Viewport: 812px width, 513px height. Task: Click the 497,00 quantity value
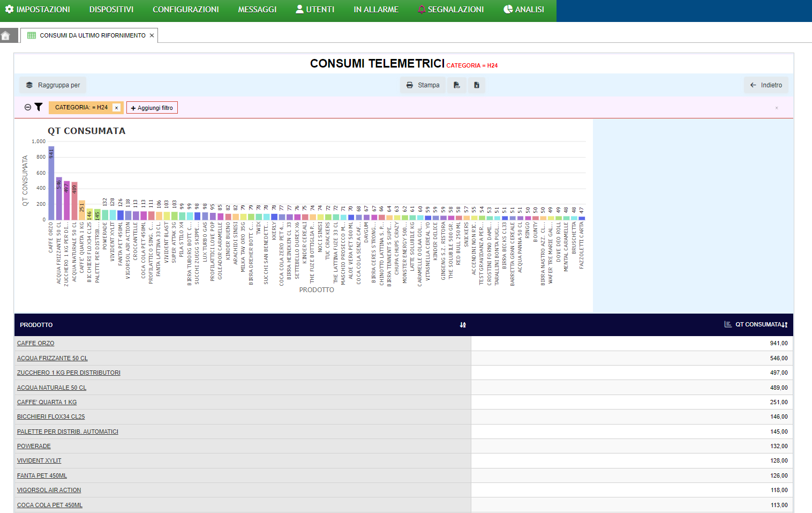coord(779,373)
